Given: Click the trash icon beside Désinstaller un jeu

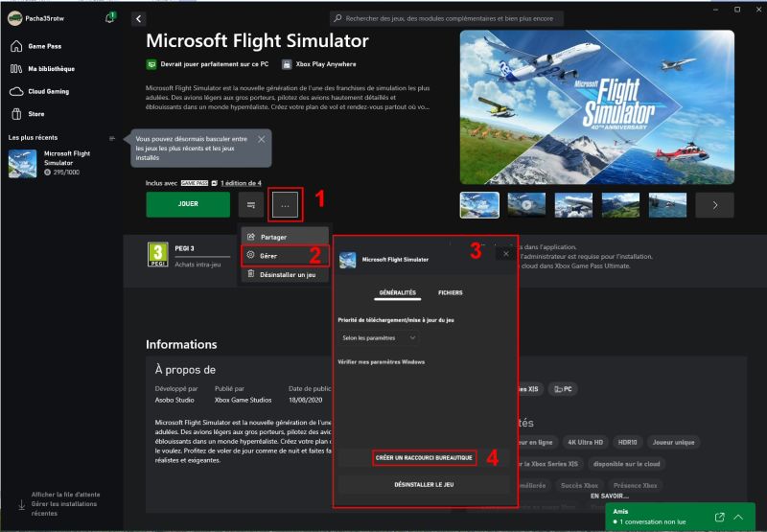Looking at the screenshot, I should click(250, 274).
